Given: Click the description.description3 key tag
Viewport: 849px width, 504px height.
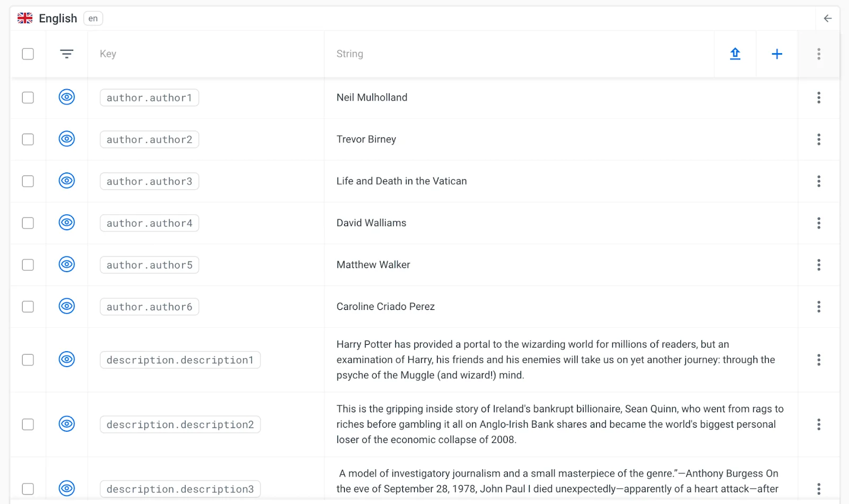Looking at the screenshot, I should click(x=180, y=489).
